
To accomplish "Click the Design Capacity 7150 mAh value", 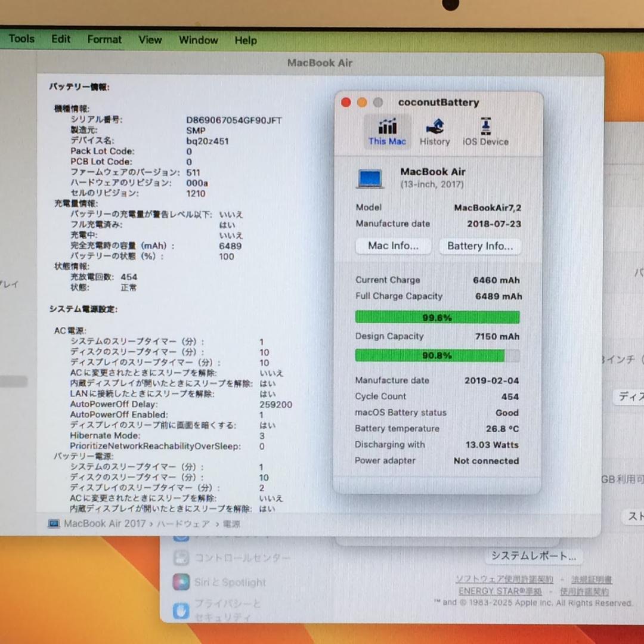I will point(497,336).
